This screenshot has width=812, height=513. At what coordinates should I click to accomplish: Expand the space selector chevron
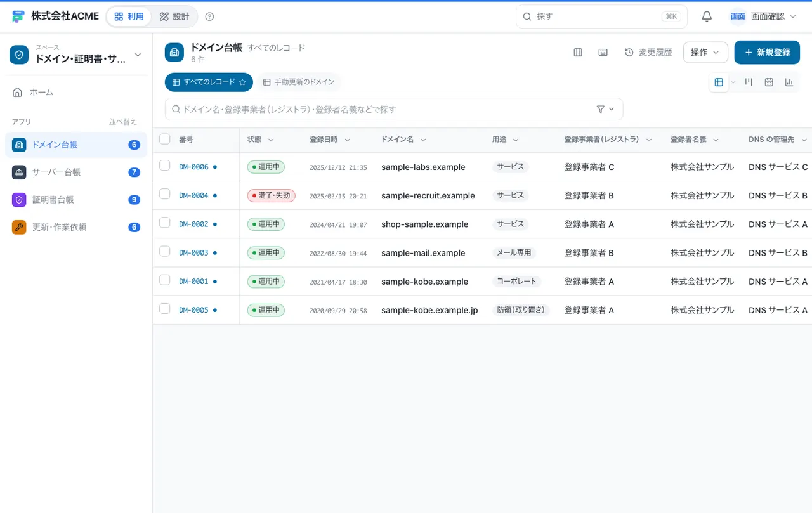point(138,55)
